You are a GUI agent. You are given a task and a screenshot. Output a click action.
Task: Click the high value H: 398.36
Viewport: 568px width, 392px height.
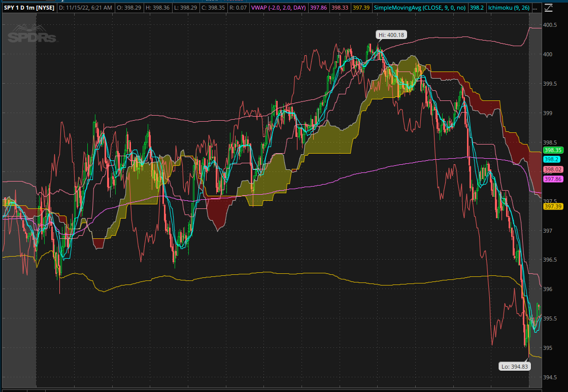[157, 8]
